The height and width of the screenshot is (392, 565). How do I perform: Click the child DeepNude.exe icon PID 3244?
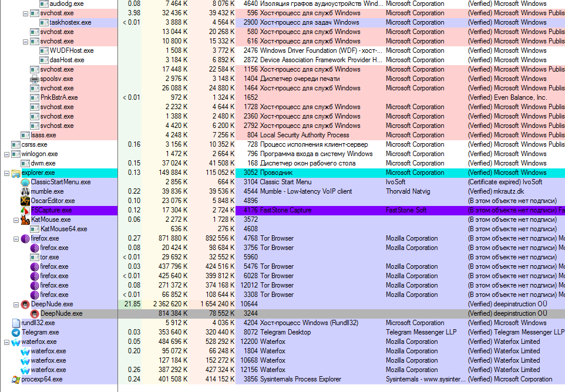click(35, 313)
